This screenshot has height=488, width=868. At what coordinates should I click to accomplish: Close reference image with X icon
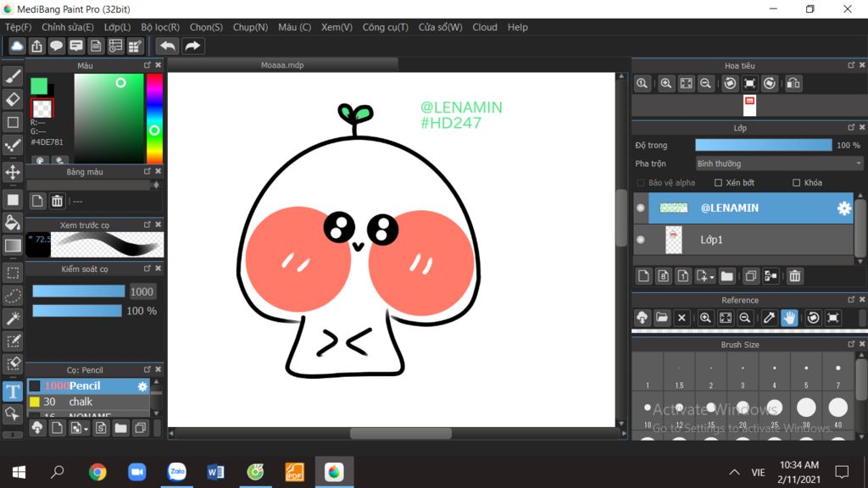pos(682,318)
